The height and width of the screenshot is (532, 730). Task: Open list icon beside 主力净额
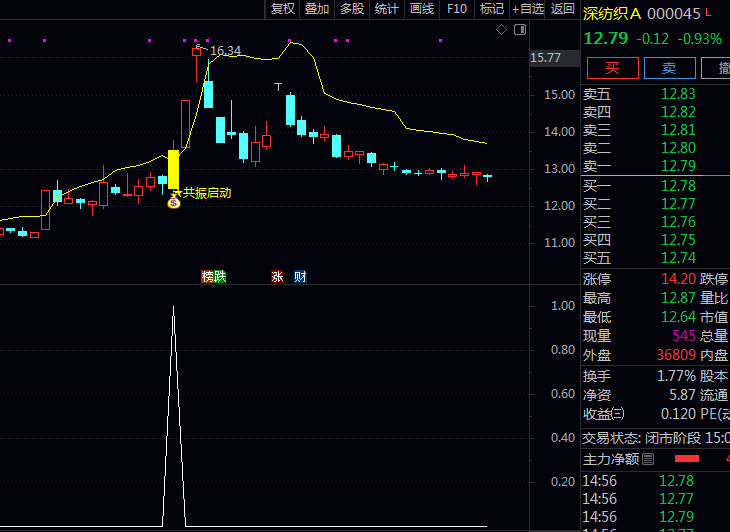[x=648, y=459]
